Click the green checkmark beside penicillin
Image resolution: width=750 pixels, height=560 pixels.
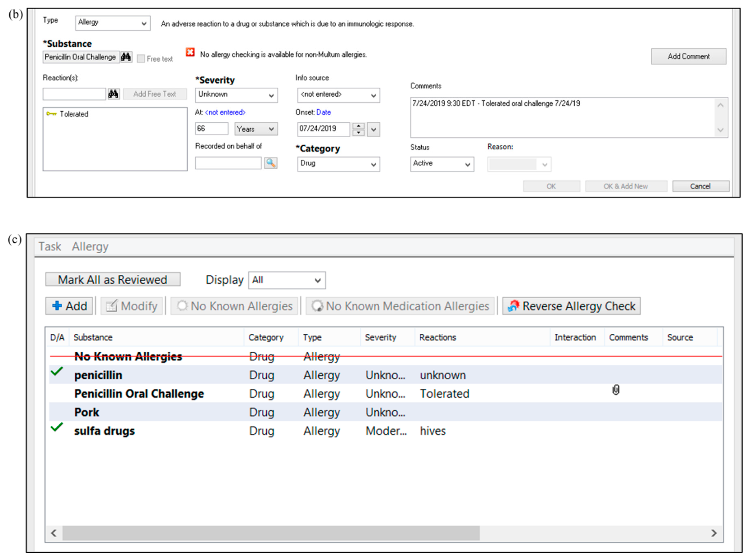click(57, 372)
